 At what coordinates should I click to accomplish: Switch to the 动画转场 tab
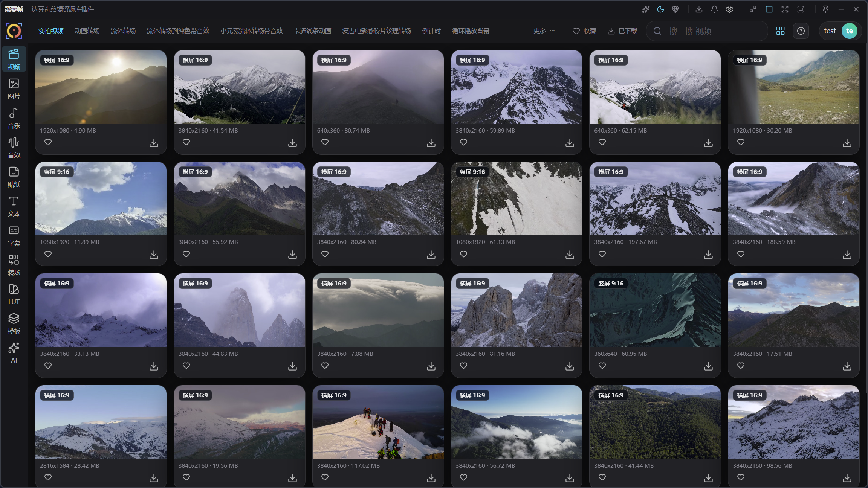[87, 31]
